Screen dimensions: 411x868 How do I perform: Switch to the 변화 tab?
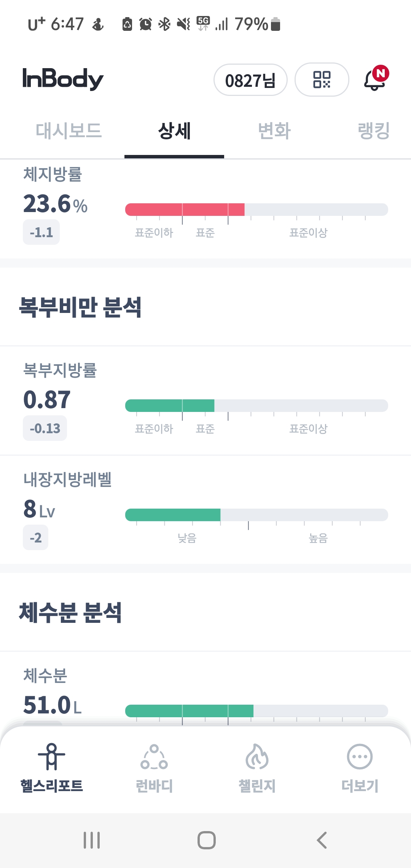(x=274, y=131)
